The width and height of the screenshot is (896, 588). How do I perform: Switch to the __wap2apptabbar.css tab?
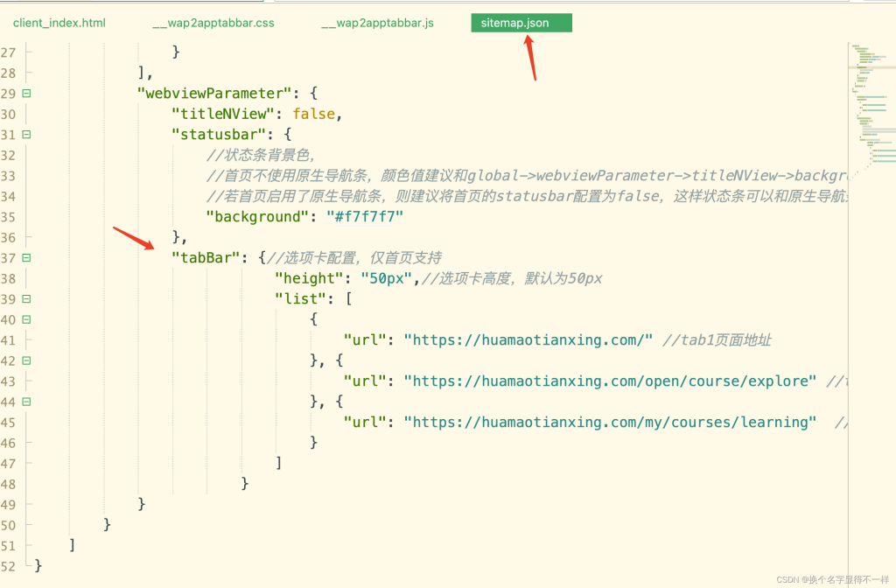tap(213, 23)
